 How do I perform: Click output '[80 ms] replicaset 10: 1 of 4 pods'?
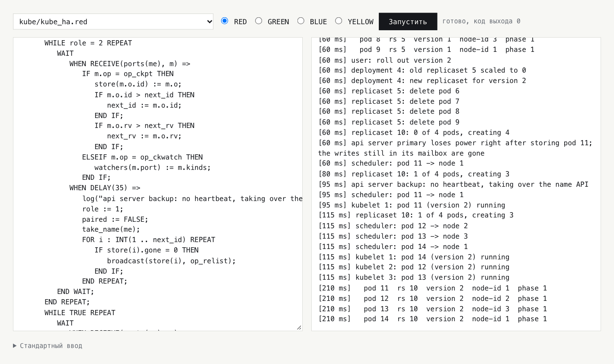414,174
